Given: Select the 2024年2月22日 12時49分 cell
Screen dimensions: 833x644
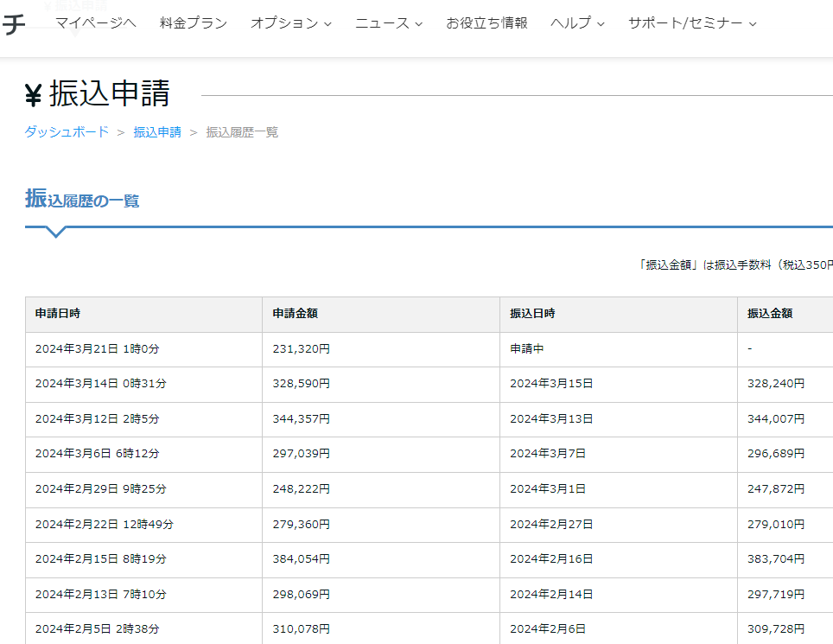Looking at the screenshot, I should 144,525.
